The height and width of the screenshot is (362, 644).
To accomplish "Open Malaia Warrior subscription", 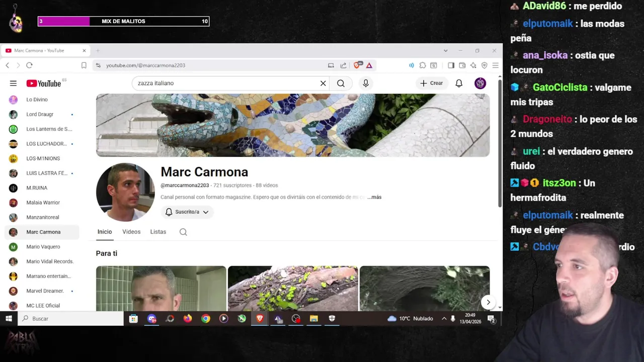I will coord(41,203).
